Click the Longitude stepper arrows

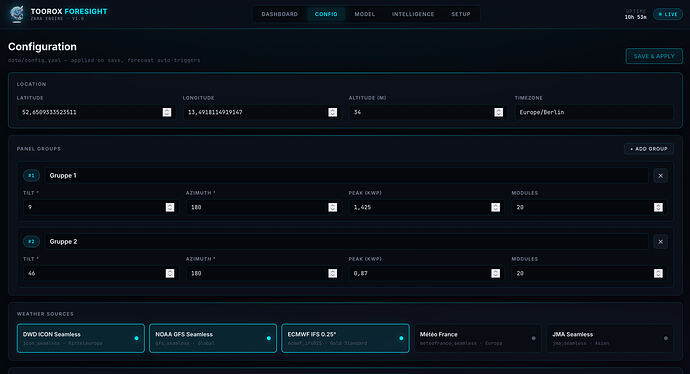click(x=333, y=112)
